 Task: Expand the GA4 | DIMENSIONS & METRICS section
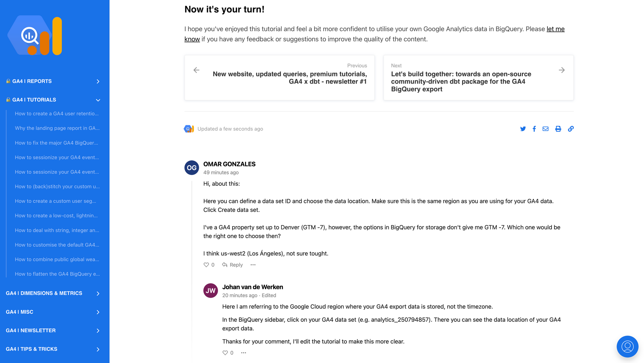click(53, 293)
